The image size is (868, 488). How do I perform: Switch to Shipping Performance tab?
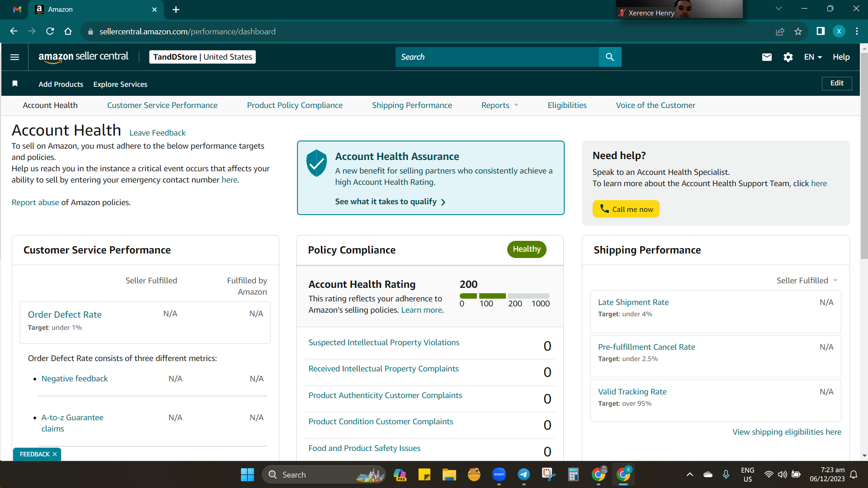[412, 105]
